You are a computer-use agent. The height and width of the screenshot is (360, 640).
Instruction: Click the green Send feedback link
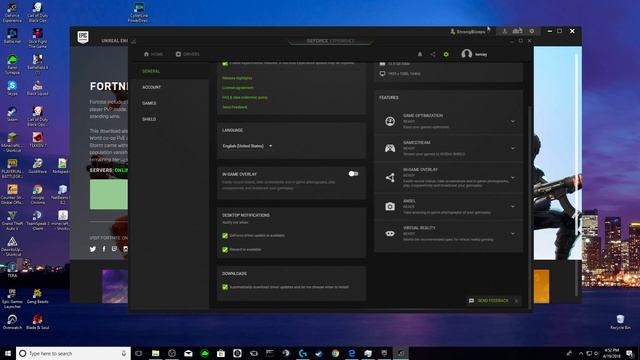pyautogui.click(x=235, y=107)
